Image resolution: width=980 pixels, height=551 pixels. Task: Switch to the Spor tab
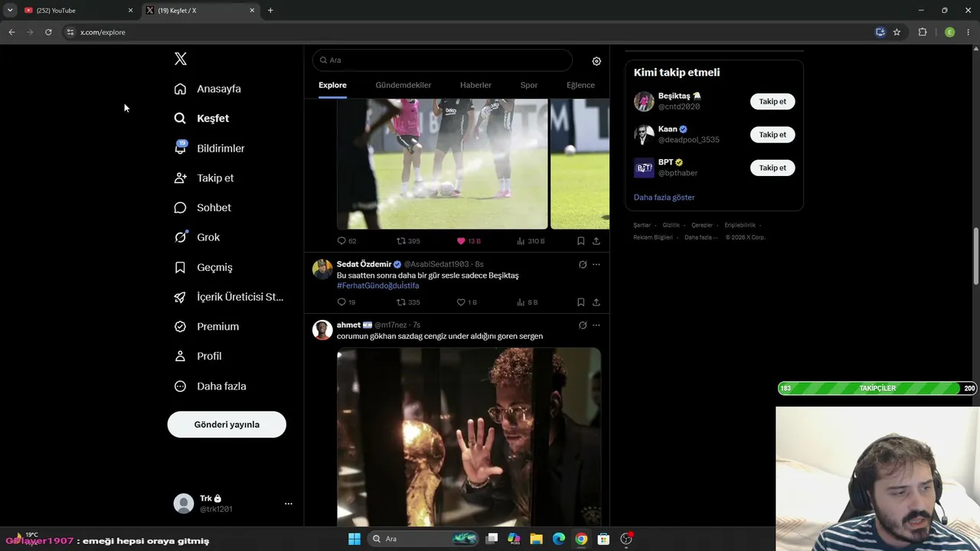[529, 85]
